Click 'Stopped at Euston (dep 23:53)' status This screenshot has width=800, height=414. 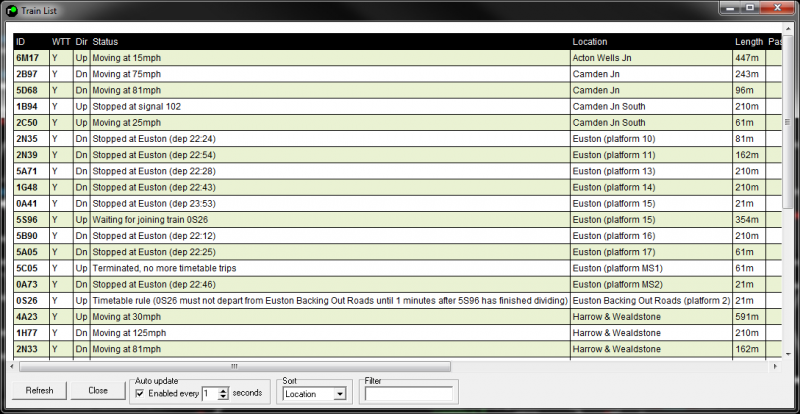[154, 204]
